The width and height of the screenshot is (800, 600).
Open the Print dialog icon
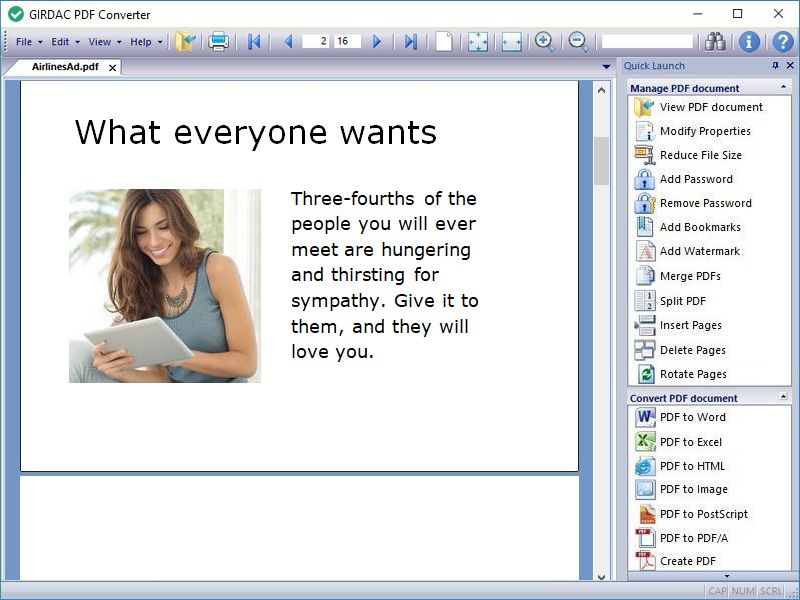[x=218, y=41]
